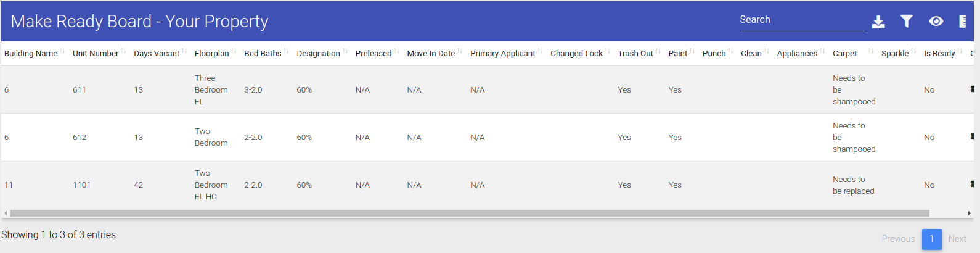
Task: Go to page 1 of results
Action: point(931,239)
